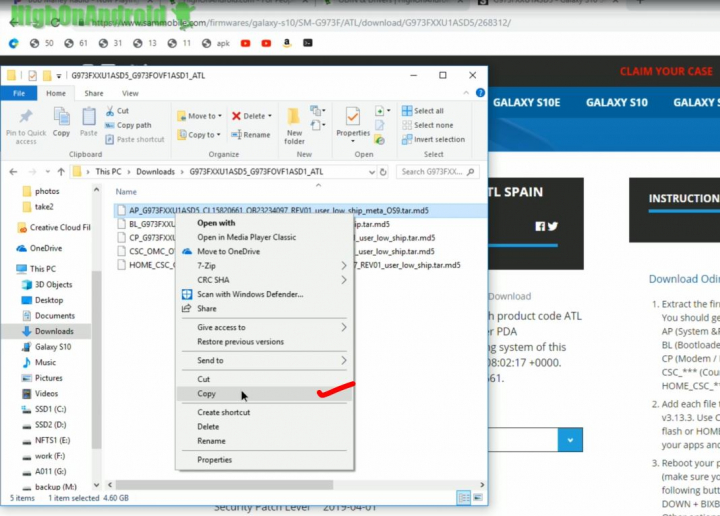
Task: Click Invert selection in the ribbon
Action: 433,139
